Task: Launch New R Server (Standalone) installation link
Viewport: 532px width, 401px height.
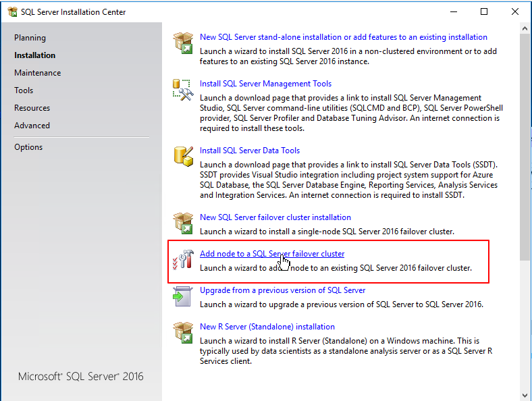Action: tap(267, 327)
